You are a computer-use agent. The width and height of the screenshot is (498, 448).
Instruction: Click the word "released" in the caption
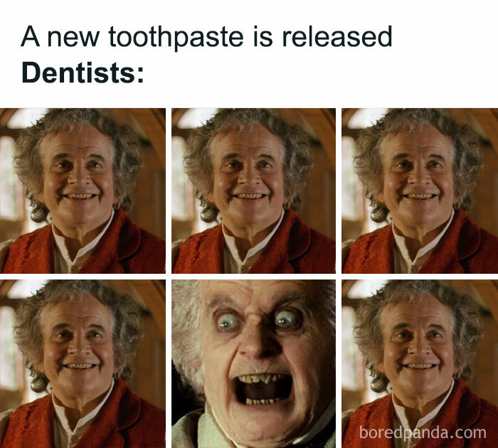[337, 36]
